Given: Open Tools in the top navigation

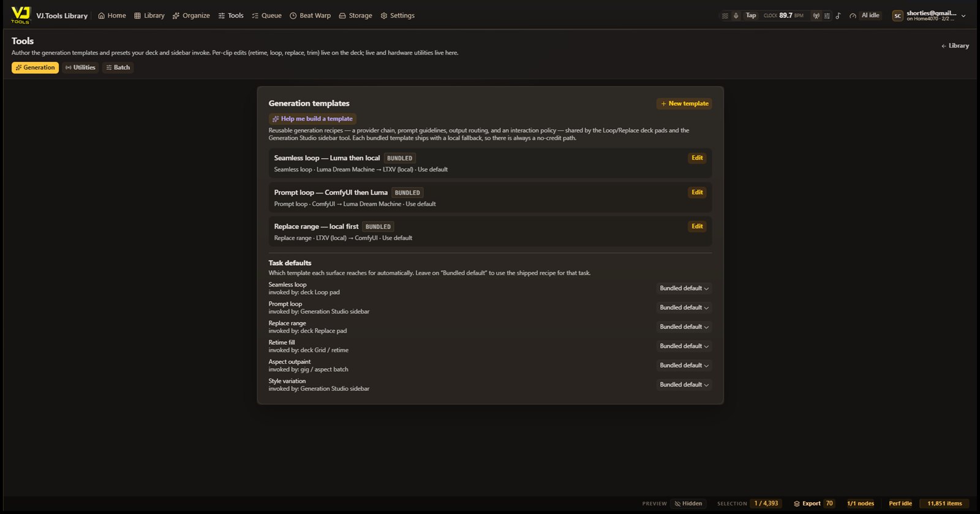Looking at the screenshot, I should 231,15.
